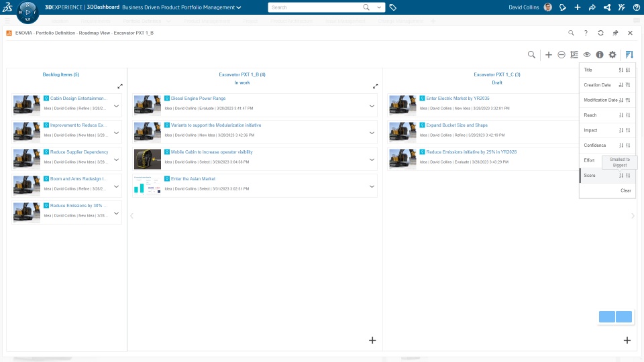Maximize the Excavator PXT 1_B column

376,86
